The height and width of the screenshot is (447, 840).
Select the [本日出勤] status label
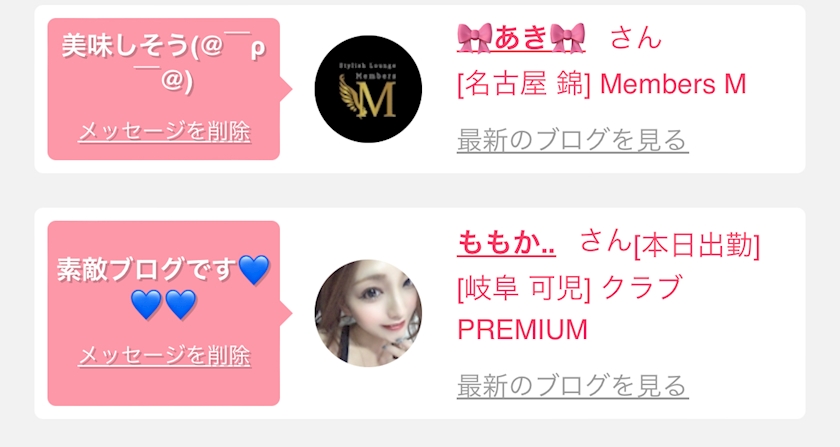coord(696,246)
